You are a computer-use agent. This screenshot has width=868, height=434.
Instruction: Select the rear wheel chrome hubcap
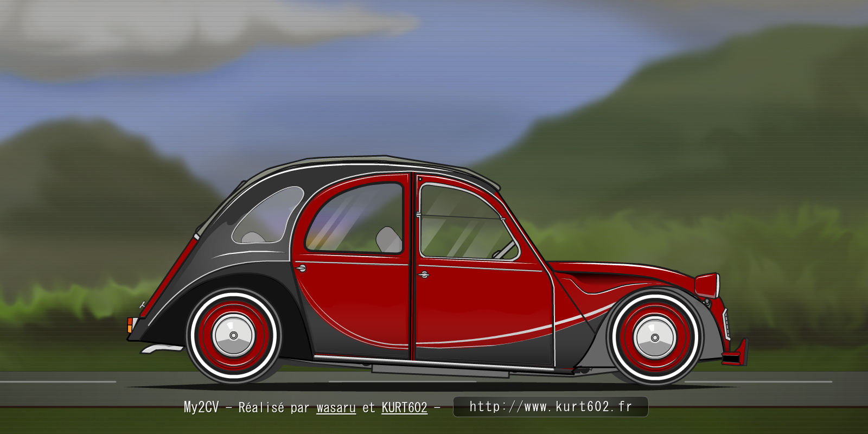pos(233,335)
